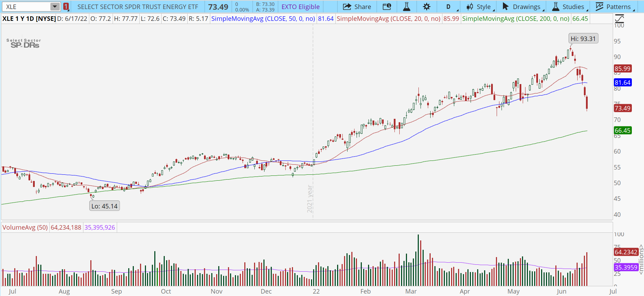Click the 64.2342 volume axis tag
Image resolution: width=644 pixels, height=296 pixels.
(x=626, y=252)
